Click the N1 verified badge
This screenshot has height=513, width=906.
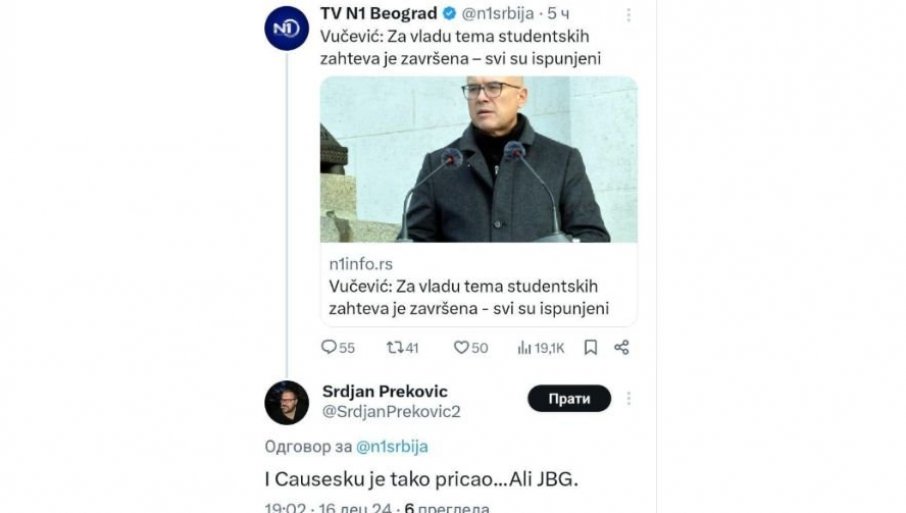pos(450,15)
